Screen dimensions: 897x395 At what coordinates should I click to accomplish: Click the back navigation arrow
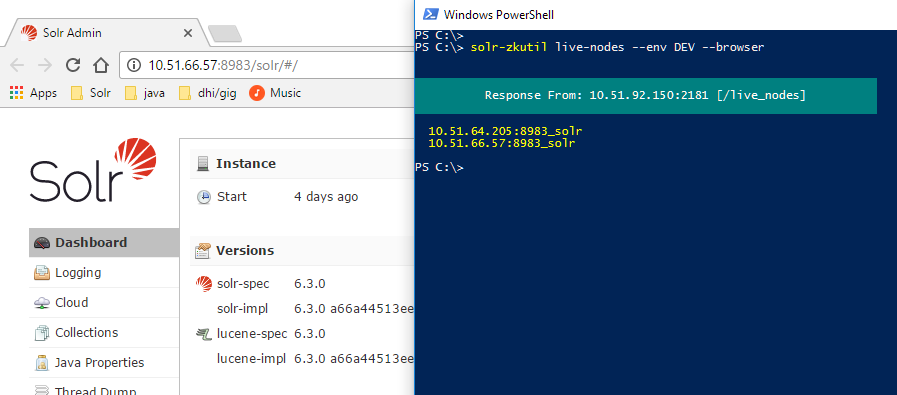tap(17, 65)
